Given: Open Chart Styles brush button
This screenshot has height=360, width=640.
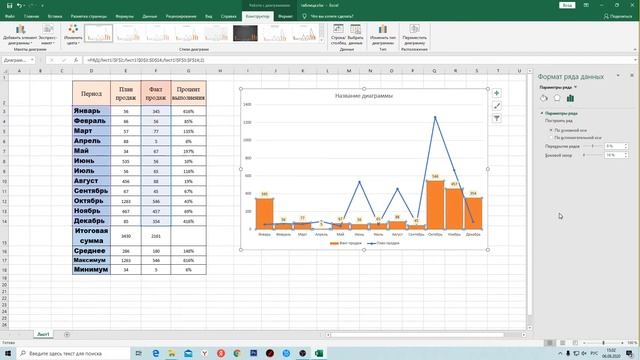Looking at the screenshot, I should [x=496, y=106].
